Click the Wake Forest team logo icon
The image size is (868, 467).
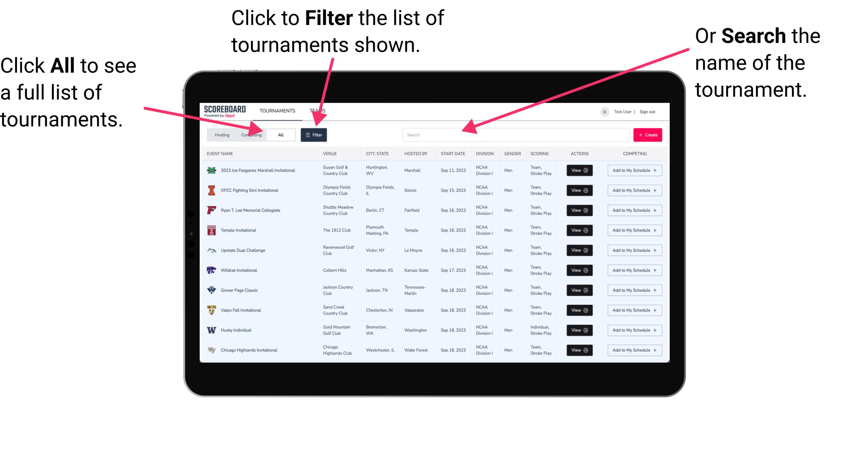coord(211,350)
